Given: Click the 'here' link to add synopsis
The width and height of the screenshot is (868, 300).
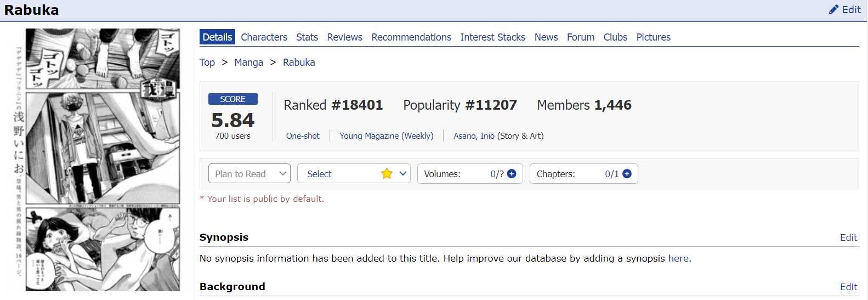Looking at the screenshot, I should 678,258.
